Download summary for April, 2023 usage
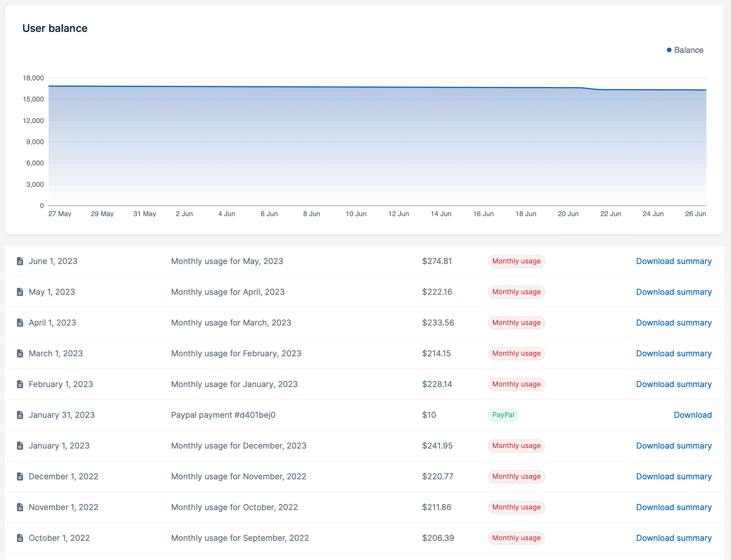The height and width of the screenshot is (560, 731). pyautogui.click(x=674, y=292)
